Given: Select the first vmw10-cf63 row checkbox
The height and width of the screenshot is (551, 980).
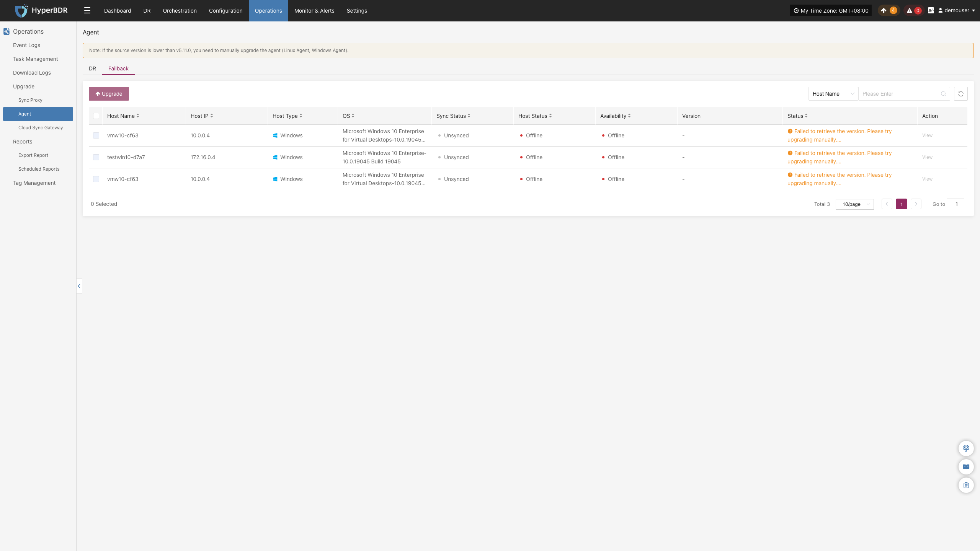Looking at the screenshot, I should (96, 135).
